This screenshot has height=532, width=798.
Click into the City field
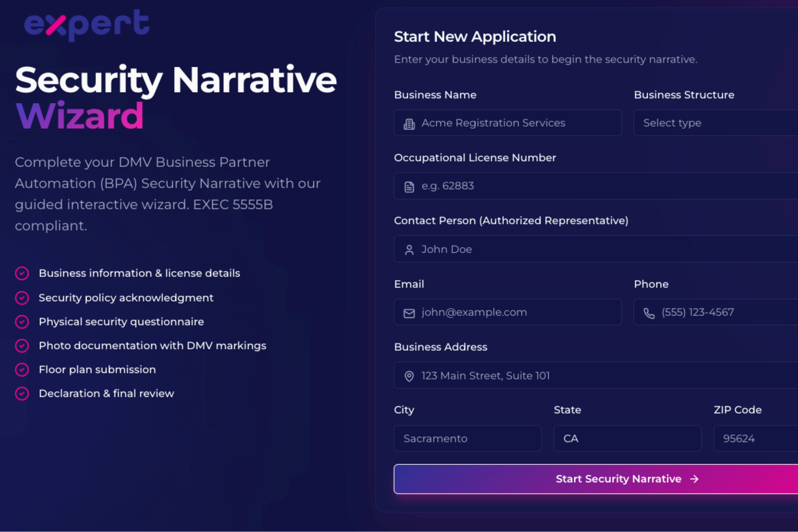click(467, 438)
